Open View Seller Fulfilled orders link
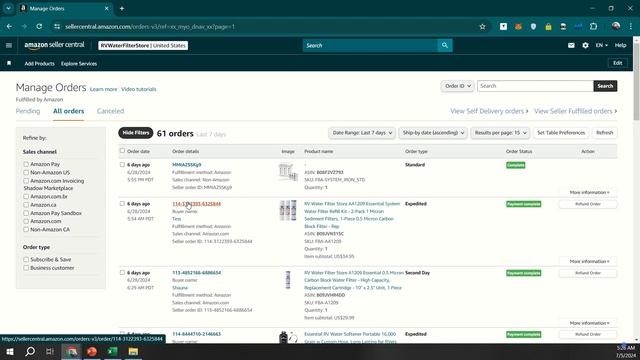 tap(576, 111)
